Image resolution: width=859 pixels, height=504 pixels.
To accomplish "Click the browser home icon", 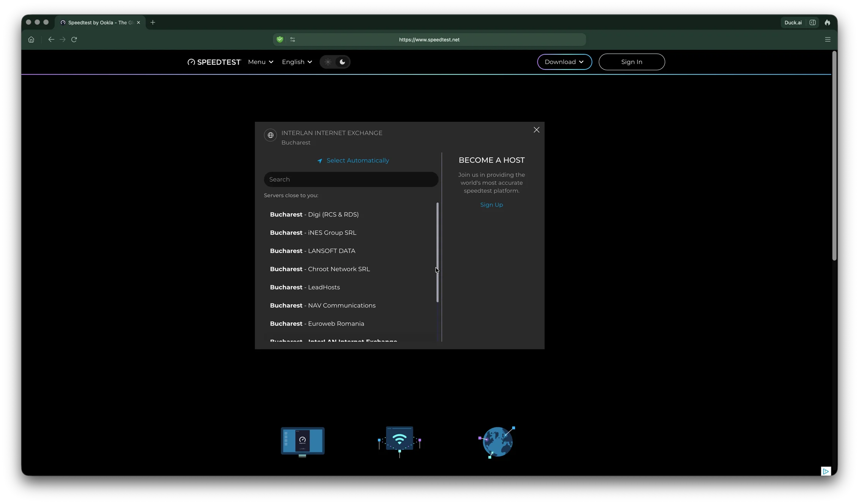I will [x=31, y=39].
